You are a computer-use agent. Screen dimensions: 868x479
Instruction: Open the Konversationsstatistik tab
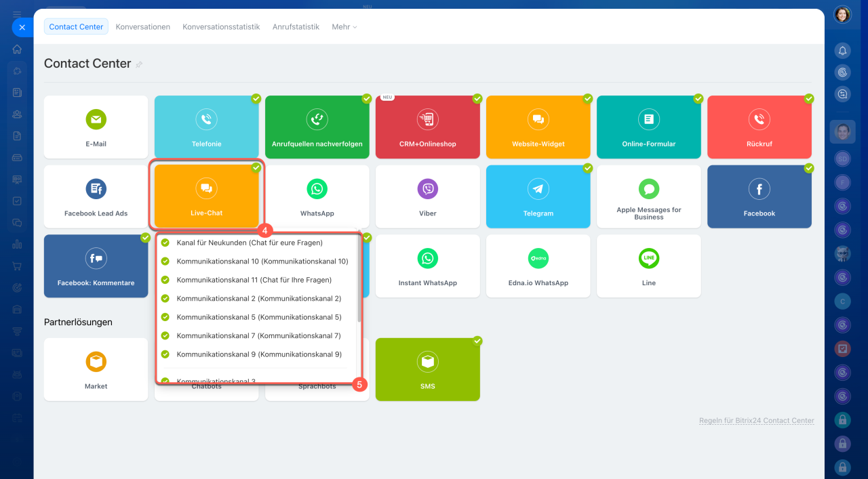(221, 27)
